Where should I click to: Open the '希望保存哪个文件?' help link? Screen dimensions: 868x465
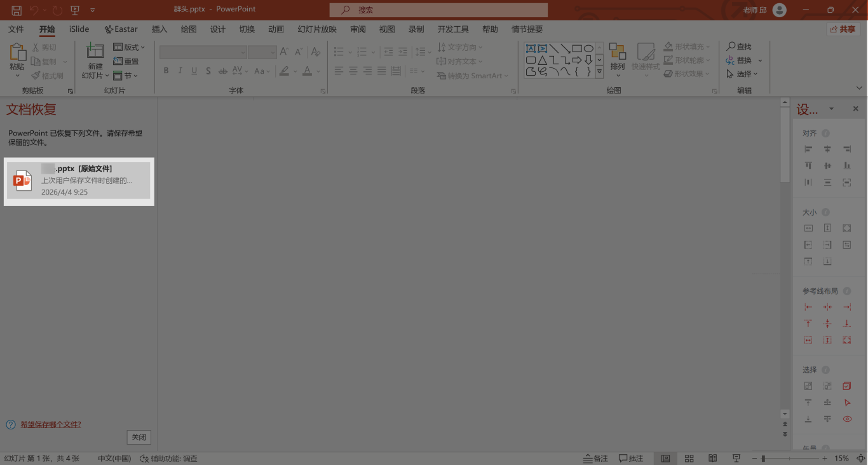click(x=50, y=424)
